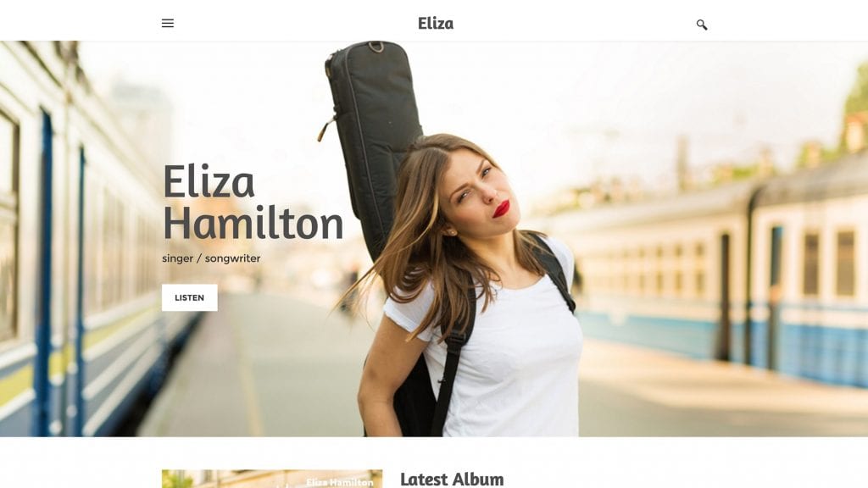The image size is (868, 488).
Task: Click the LISTEN button
Action: (189, 297)
